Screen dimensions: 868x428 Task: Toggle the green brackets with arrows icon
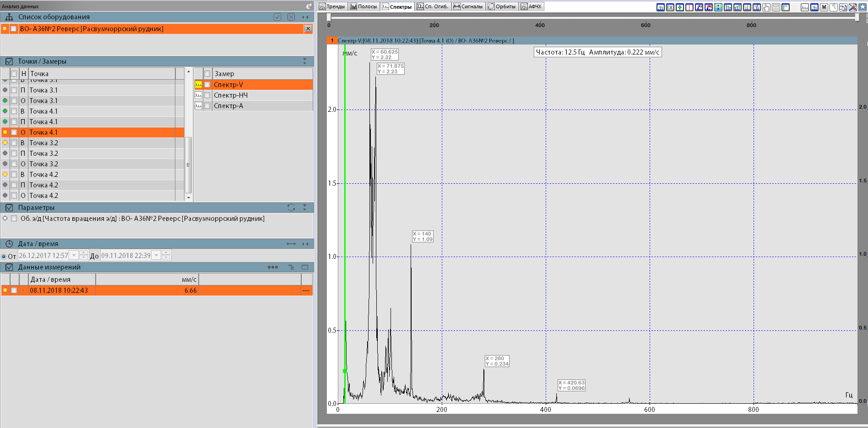(x=718, y=7)
